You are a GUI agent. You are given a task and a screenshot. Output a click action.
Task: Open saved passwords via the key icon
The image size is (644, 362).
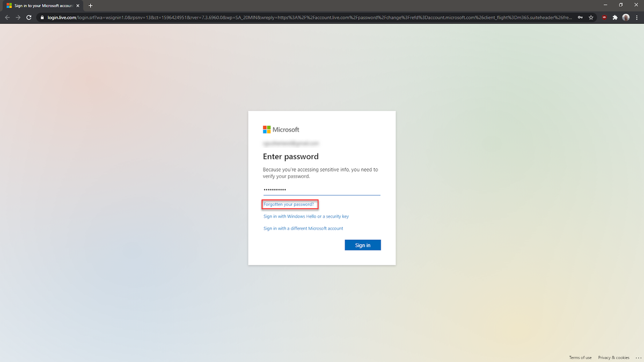(x=580, y=17)
